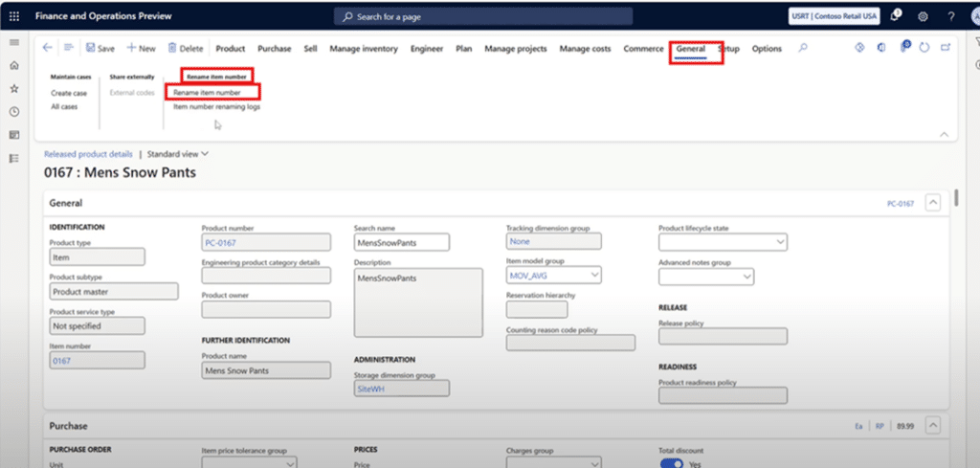The image size is (980, 468).
Task: Open Favorites star in left sidebar
Action: (13, 89)
